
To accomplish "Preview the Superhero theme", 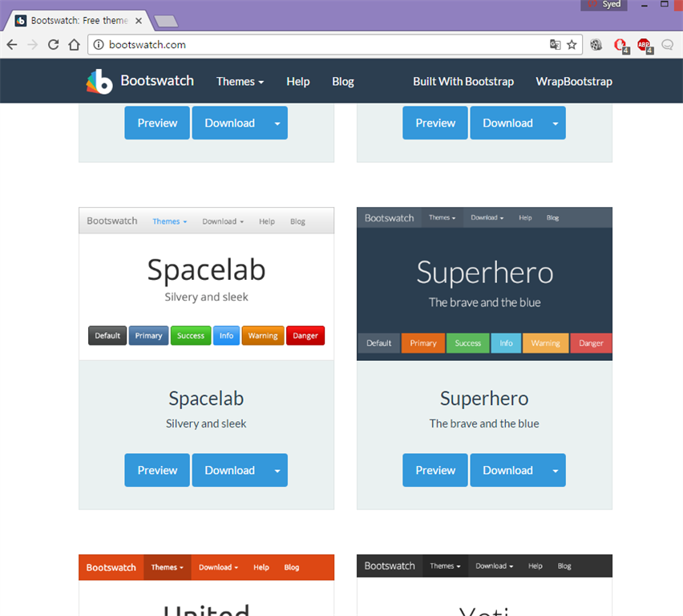I will click(435, 470).
